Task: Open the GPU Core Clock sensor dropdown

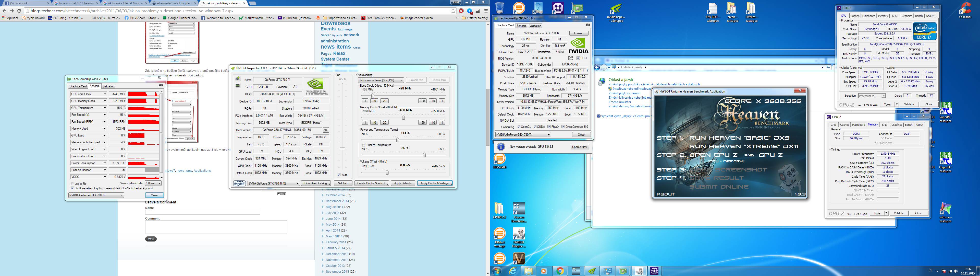Action: tap(105, 94)
